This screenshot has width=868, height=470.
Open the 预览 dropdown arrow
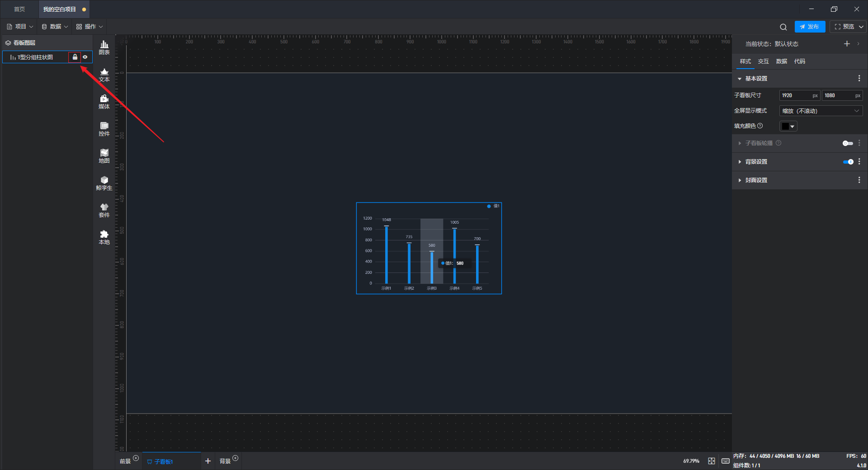click(x=861, y=27)
